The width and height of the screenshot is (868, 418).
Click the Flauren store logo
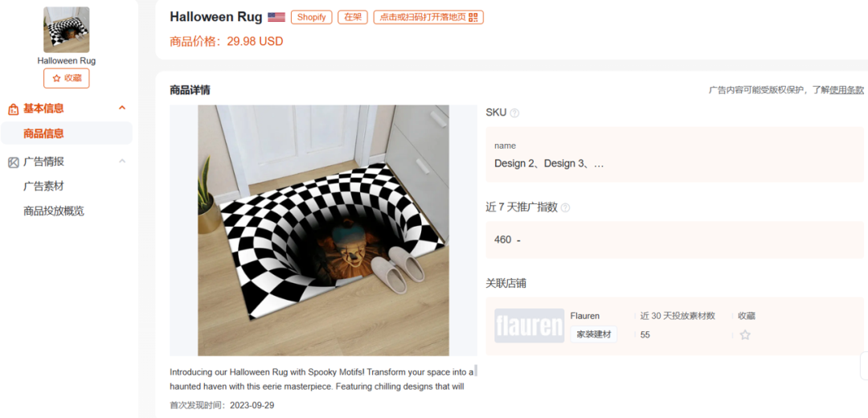(x=529, y=326)
